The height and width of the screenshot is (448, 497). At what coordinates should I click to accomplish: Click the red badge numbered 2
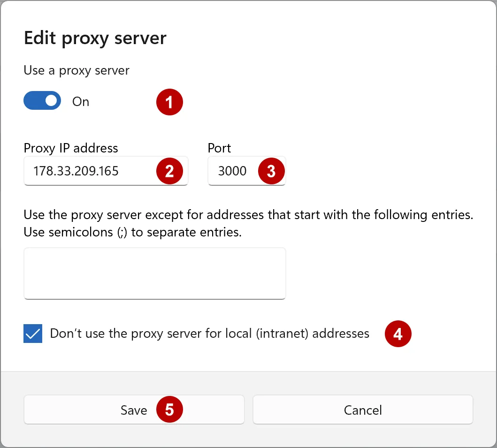point(170,171)
